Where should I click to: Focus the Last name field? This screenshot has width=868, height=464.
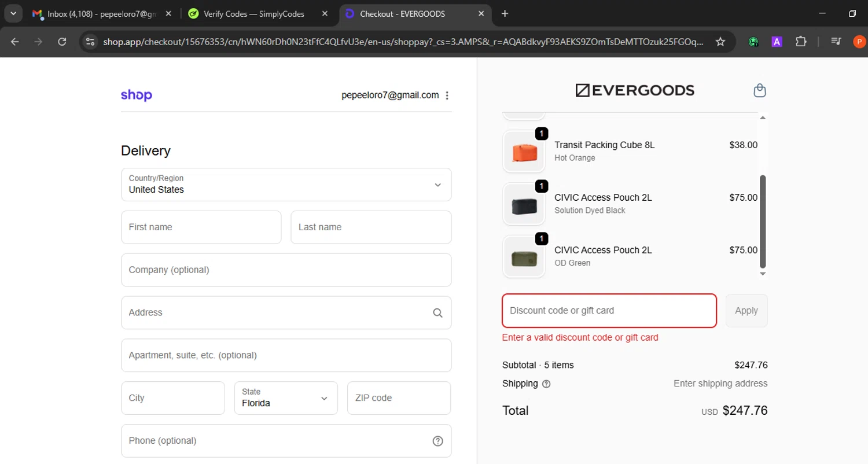tap(371, 227)
